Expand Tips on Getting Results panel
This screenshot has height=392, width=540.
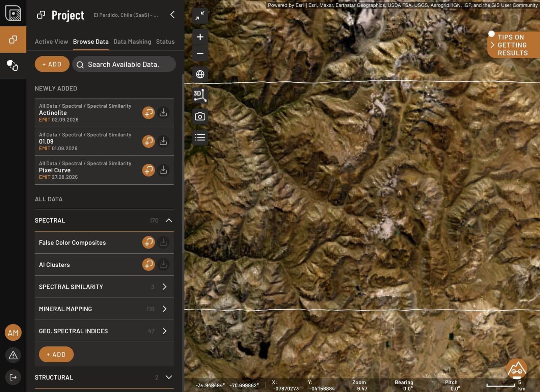[x=514, y=45]
